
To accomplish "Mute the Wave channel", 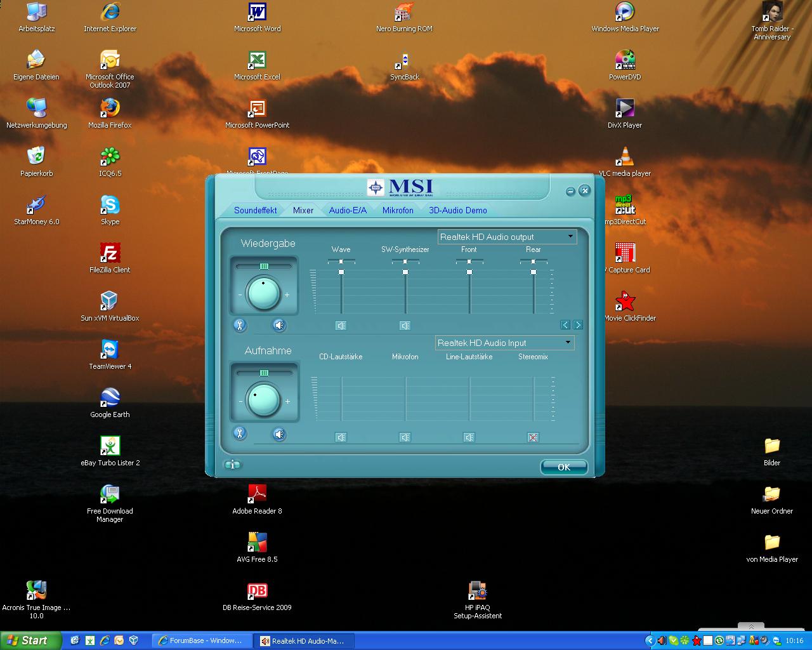I will point(341,326).
